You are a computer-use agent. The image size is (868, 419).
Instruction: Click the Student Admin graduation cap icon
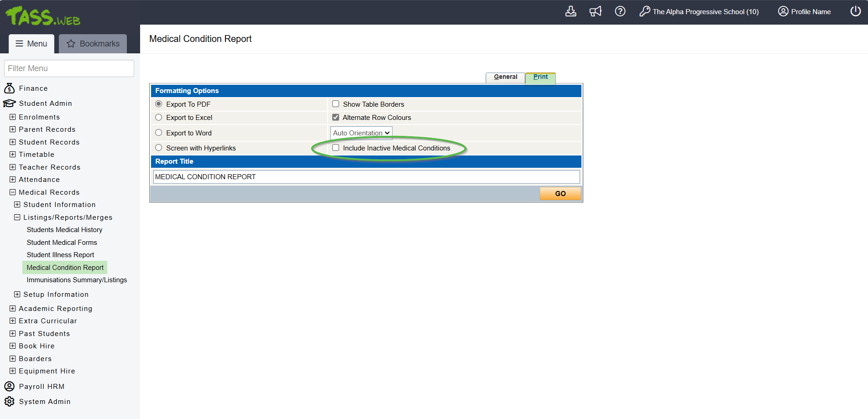tap(10, 103)
